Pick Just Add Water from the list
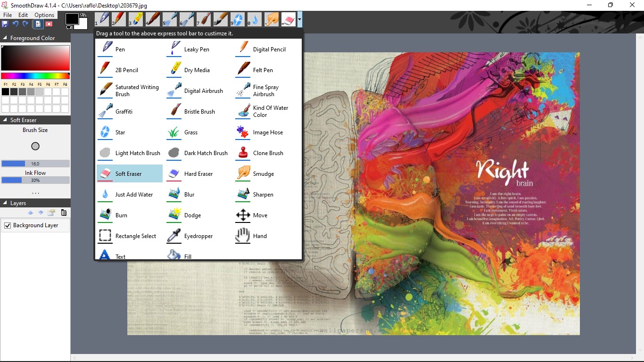644x362 pixels. 129,194
